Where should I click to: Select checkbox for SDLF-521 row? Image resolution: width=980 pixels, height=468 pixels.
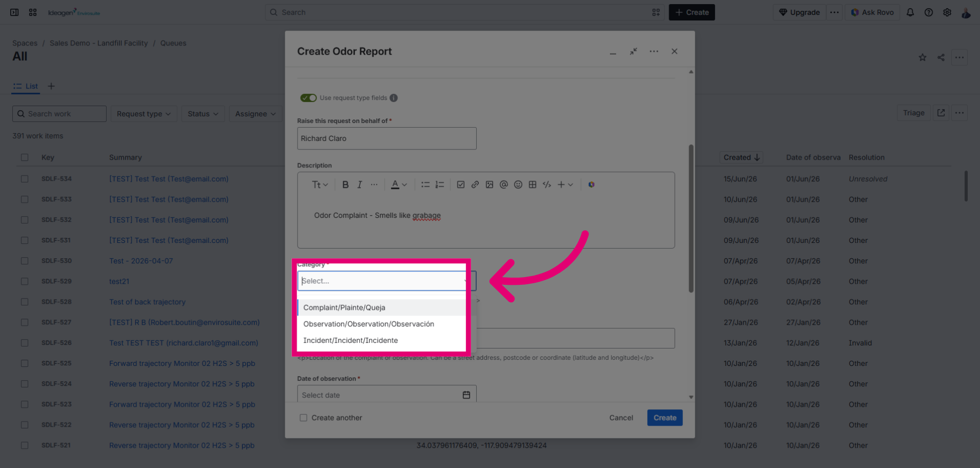[24, 446]
